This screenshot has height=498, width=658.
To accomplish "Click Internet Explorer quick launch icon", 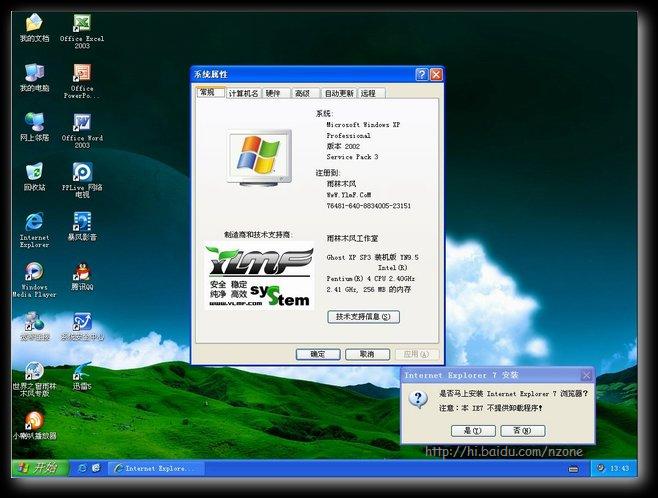I will click(x=82, y=468).
